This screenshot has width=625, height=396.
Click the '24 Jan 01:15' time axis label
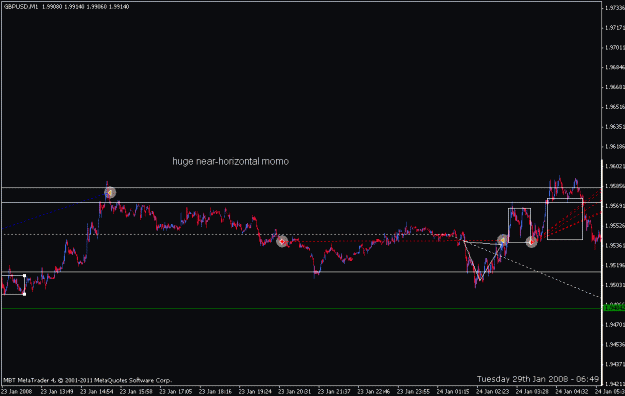[453, 392]
